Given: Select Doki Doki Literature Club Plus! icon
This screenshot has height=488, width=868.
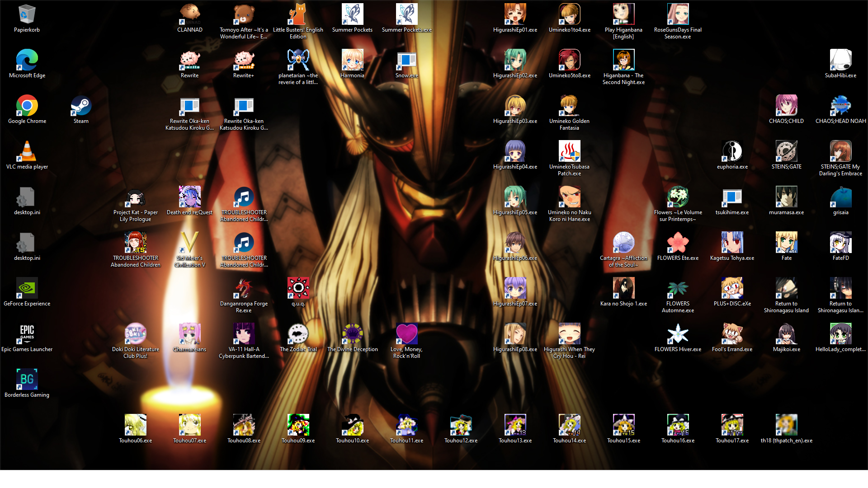Looking at the screenshot, I should 135,334.
